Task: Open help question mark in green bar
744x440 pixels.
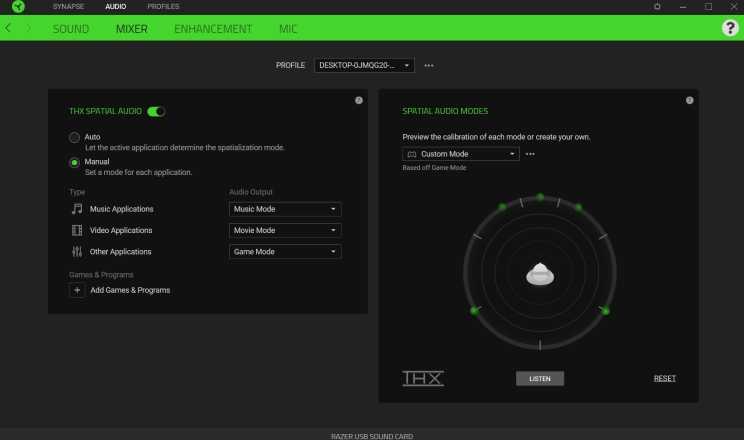Action: (730, 28)
